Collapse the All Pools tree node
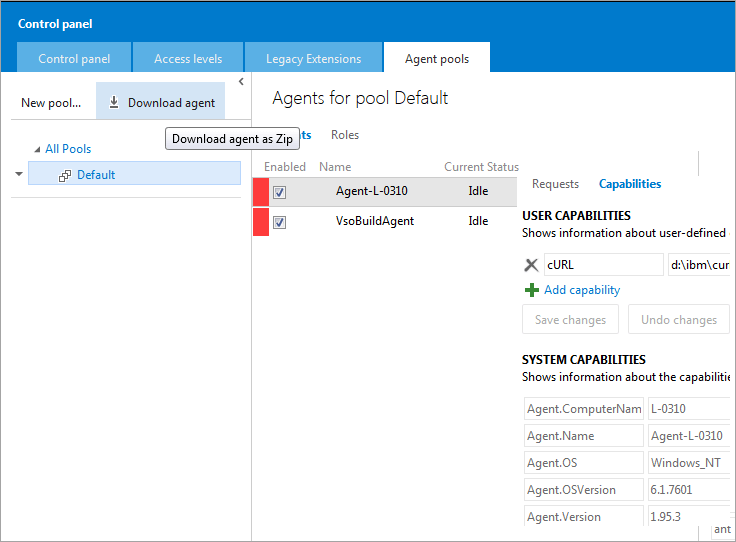The height and width of the screenshot is (542, 736). click(38, 150)
